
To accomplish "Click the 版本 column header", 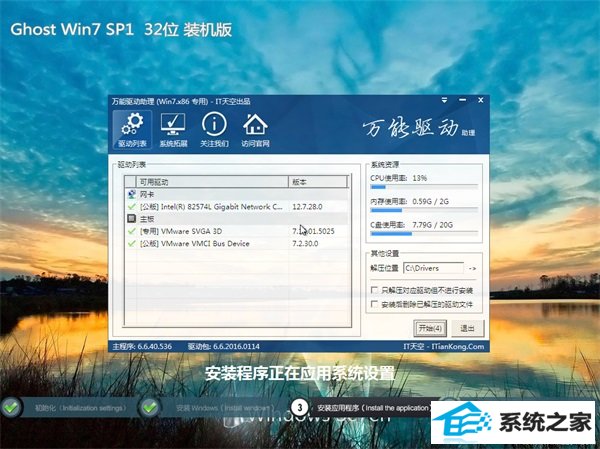I will point(318,182).
